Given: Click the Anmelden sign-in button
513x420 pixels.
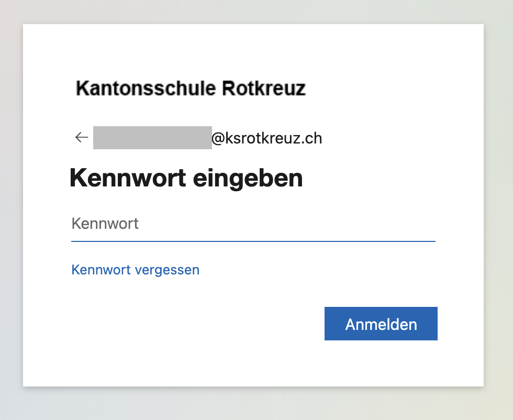Looking at the screenshot, I should click(381, 324).
